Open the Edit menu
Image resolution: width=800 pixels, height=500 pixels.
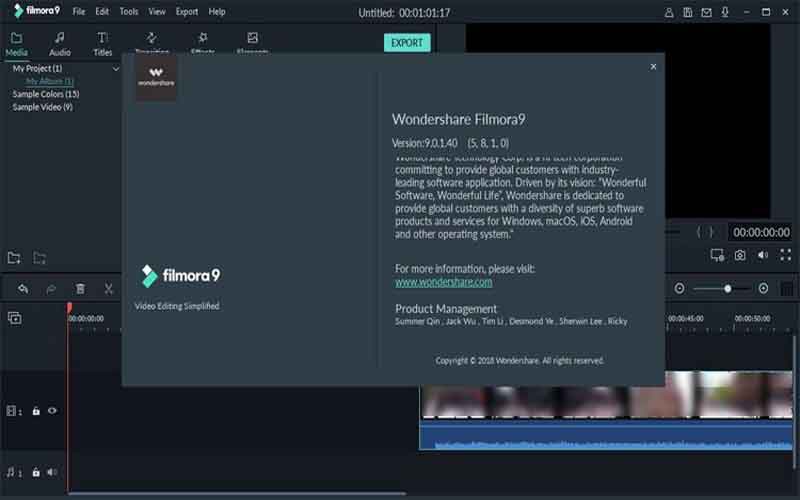tap(102, 11)
